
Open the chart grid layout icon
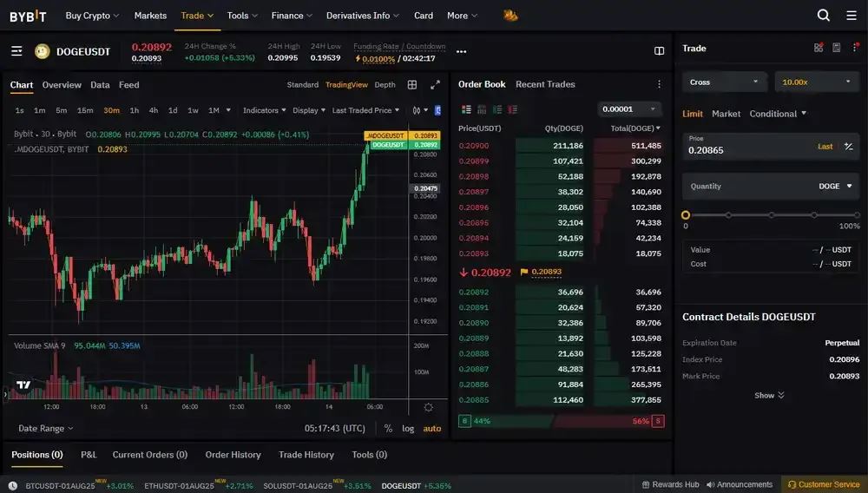[412, 85]
